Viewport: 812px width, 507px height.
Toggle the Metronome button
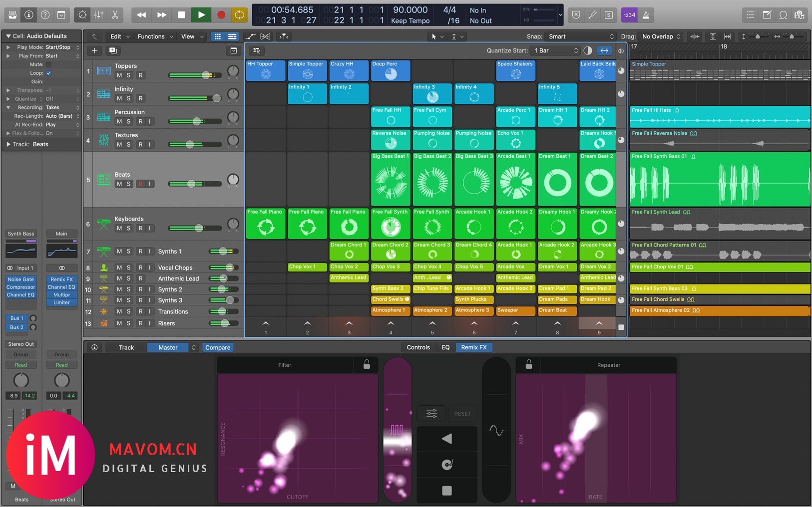click(646, 15)
